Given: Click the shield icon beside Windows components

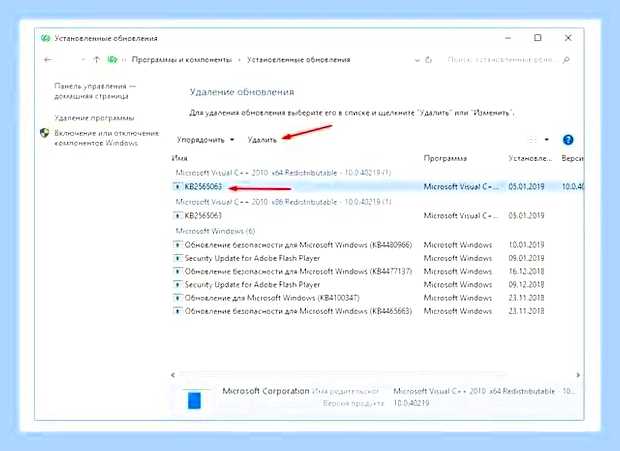Looking at the screenshot, I should [45, 133].
